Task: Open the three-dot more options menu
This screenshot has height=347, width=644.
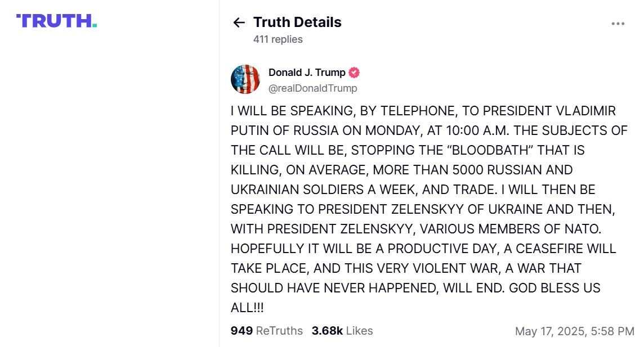Action: [618, 24]
